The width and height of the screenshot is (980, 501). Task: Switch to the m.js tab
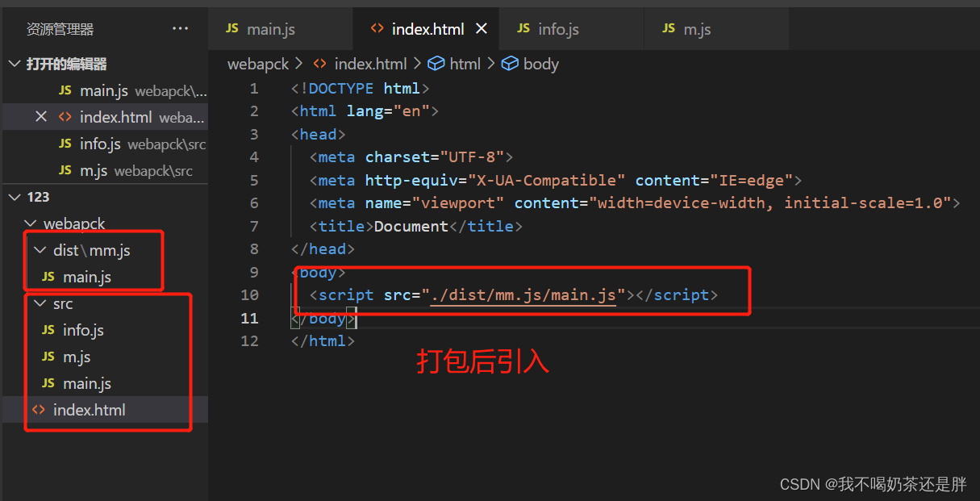pyautogui.click(x=697, y=28)
